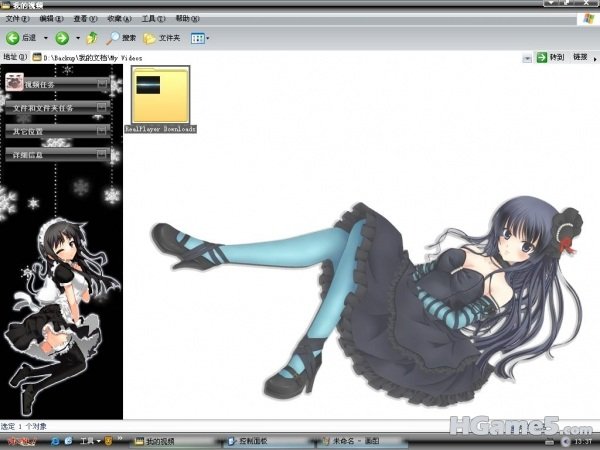Click the folder icon in address bar
Screen dimensions: 600x450
[x=37, y=57]
